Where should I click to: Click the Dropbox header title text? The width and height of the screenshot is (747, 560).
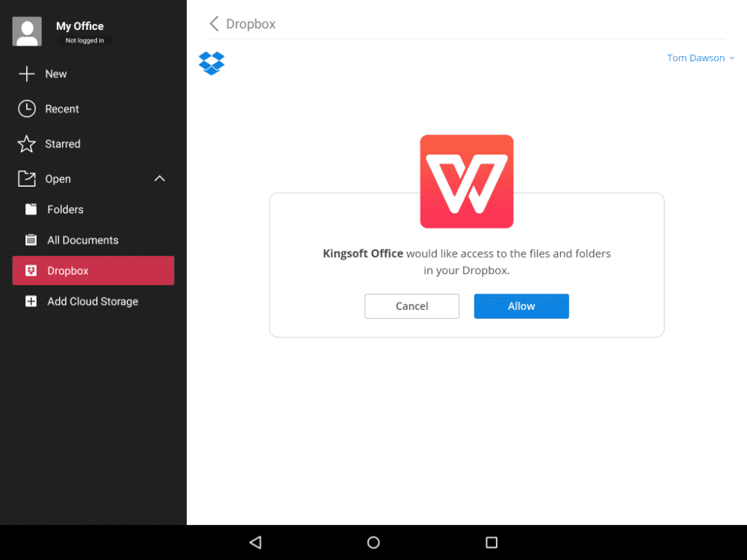[x=250, y=24]
